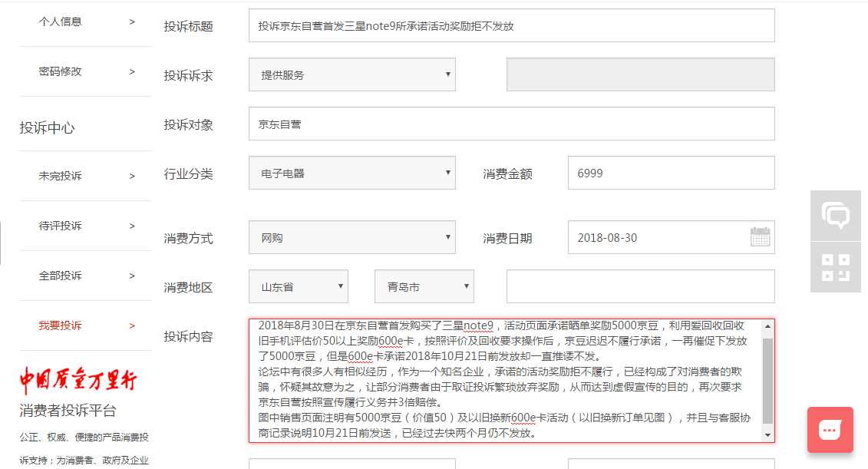Viewport: 868px width, 469px height.
Task: Click the 消费金额 field showing 6999
Action: point(671,173)
